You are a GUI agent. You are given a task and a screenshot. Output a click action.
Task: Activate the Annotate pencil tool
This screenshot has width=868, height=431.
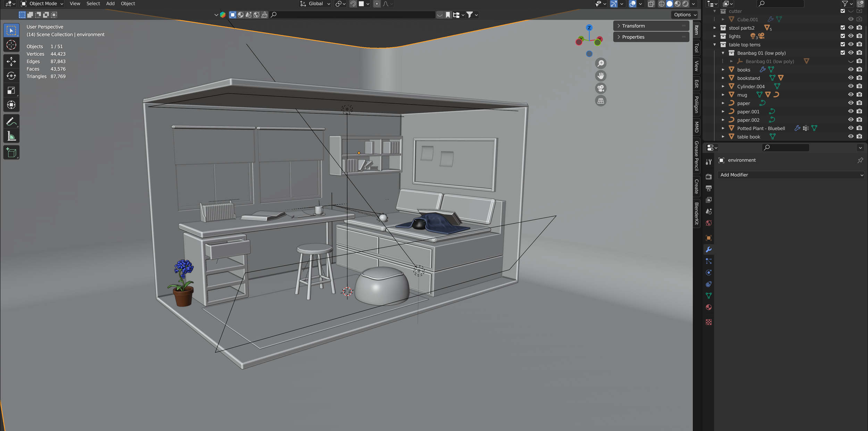coord(11,121)
